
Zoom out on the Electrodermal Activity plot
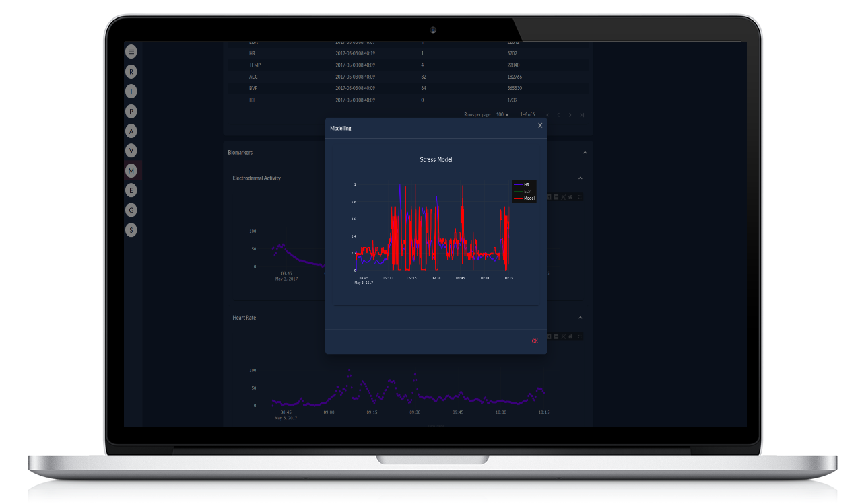pos(556,197)
